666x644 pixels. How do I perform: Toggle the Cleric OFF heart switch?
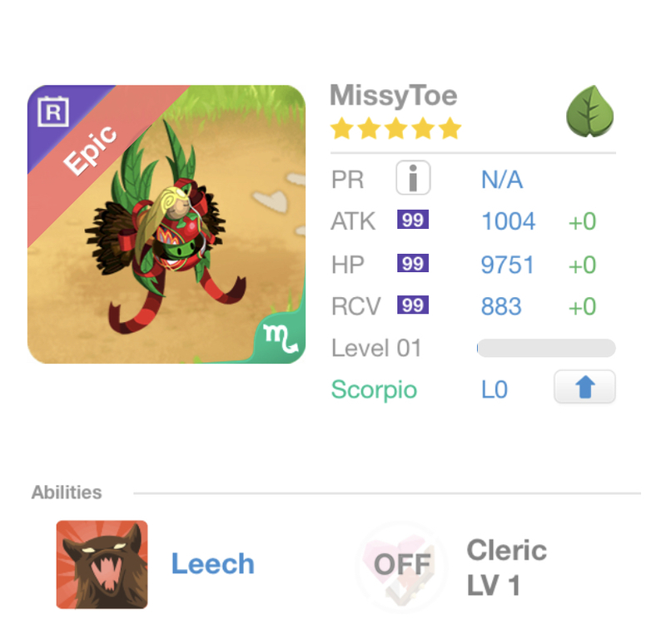coord(401,565)
